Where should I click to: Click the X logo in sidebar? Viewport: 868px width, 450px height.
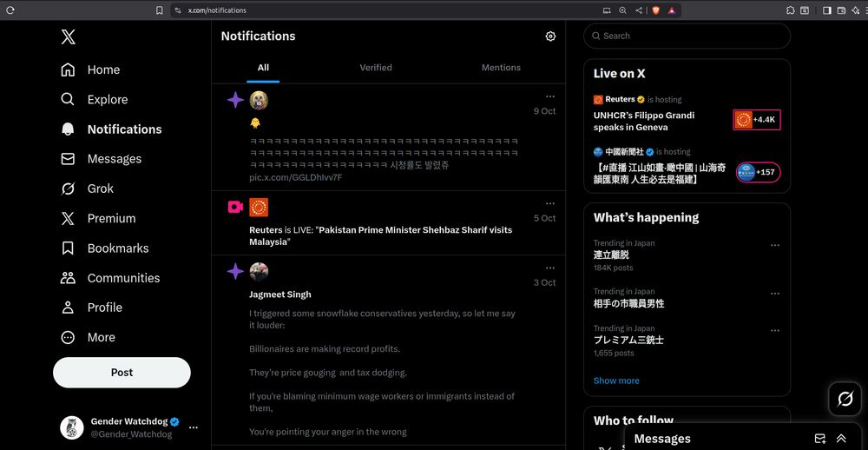[68, 37]
